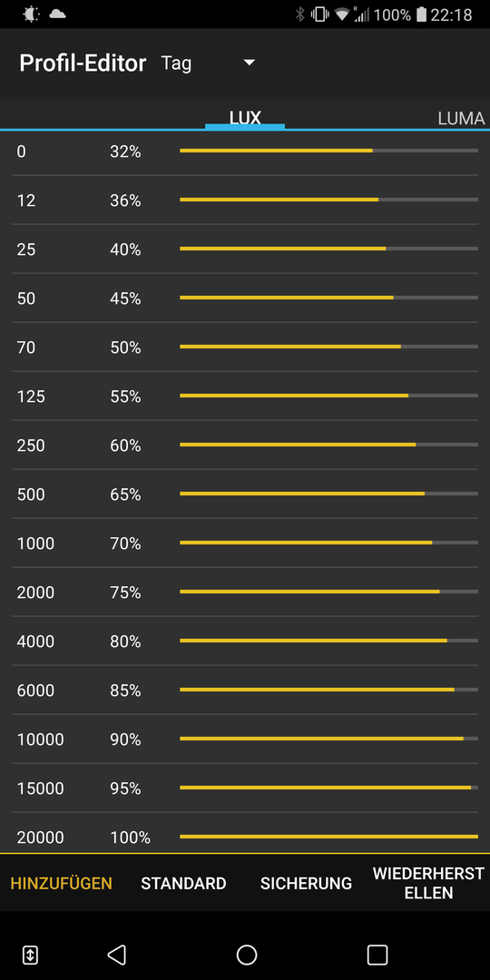Tap the WIEDERHERSTELLEN button
This screenshot has height=980, width=490.
pos(428,883)
